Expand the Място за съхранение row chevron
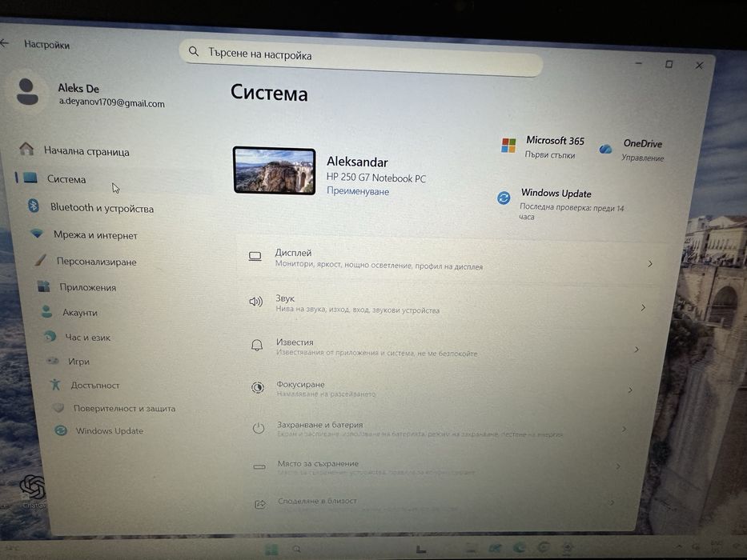 (618, 466)
